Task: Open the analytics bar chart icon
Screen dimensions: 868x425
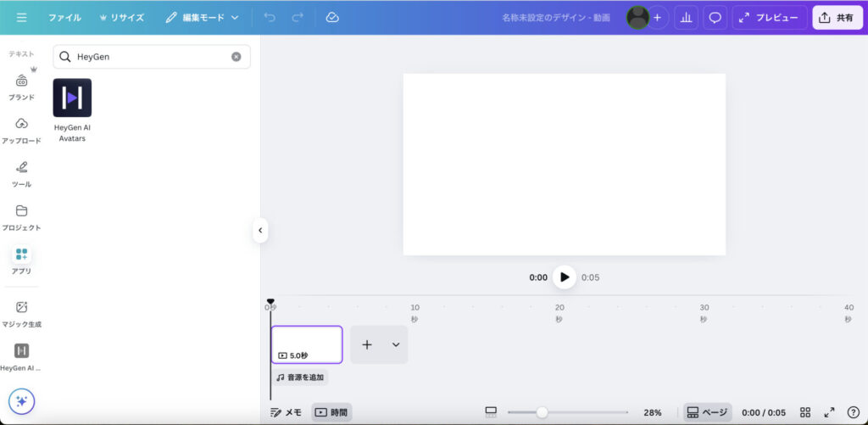Action: (x=686, y=18)
